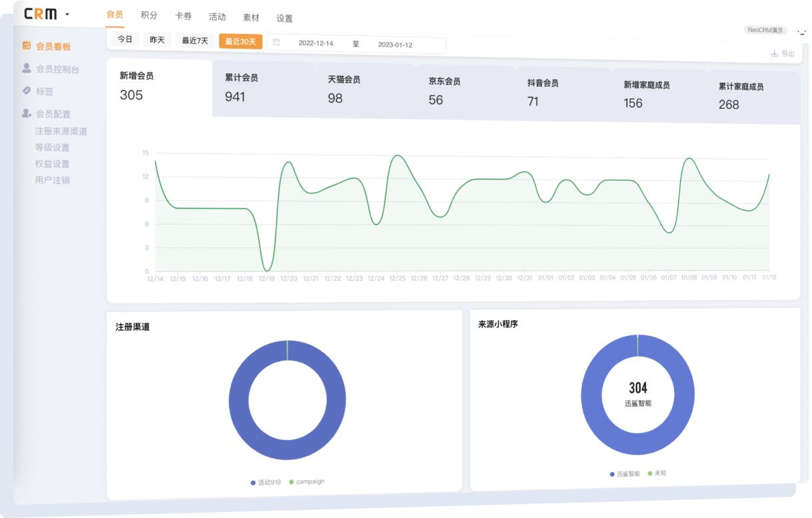This screenshot has width=812, height=518.
Task: Click the 会员配置 user settings icon
Action: point(27,113)
